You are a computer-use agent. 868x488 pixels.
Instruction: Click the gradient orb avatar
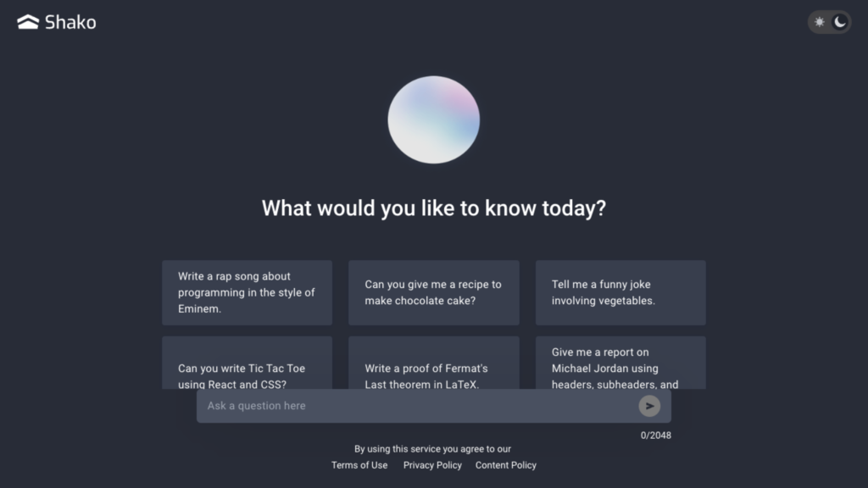point(433,119)
